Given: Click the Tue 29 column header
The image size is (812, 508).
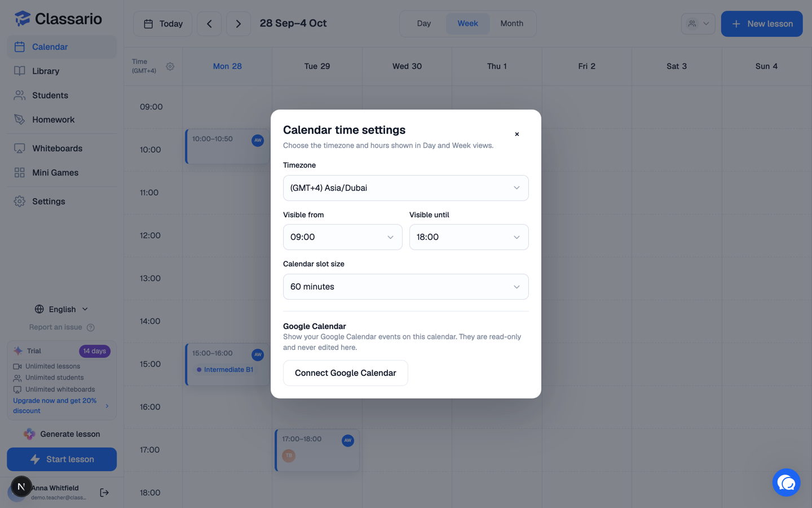Looking at the screenshot, I should click(x=317, y=67).
